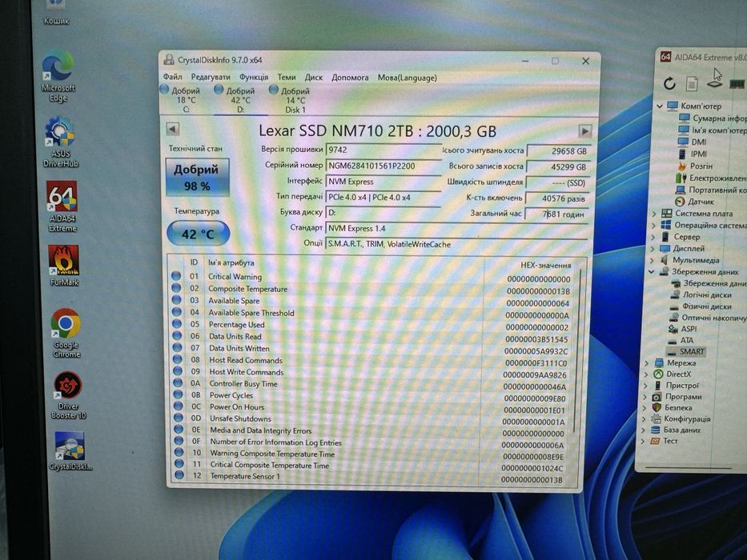Expand Сервер node in AIDA64
Image resolution: width=747 pixels, height=560 pixels.
[x=653, y=237]
